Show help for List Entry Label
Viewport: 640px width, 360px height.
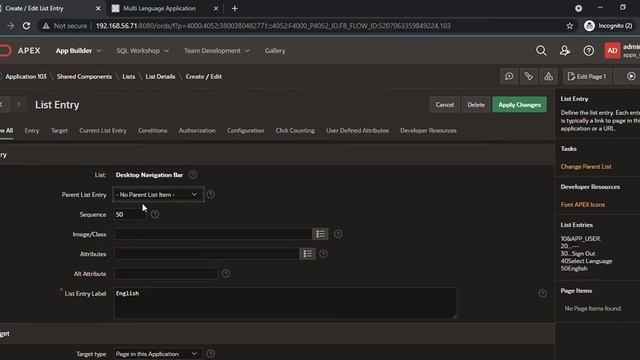pyautogui.click(x=542, y=293)
